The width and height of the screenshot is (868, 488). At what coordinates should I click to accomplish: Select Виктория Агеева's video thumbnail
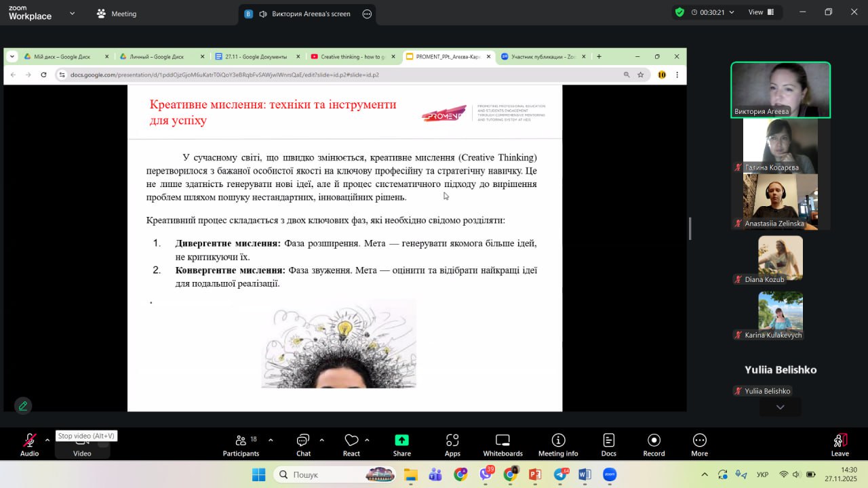coord(781,89)
